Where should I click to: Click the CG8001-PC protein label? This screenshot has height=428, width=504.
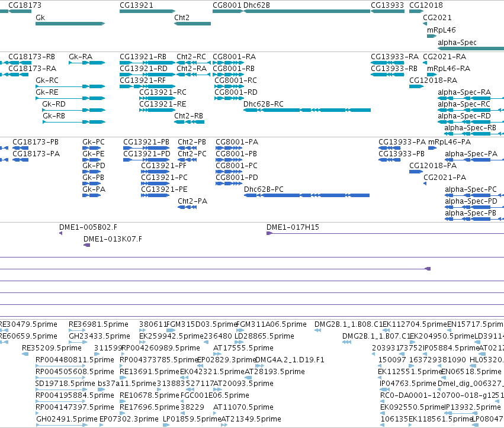click(236, 166)
